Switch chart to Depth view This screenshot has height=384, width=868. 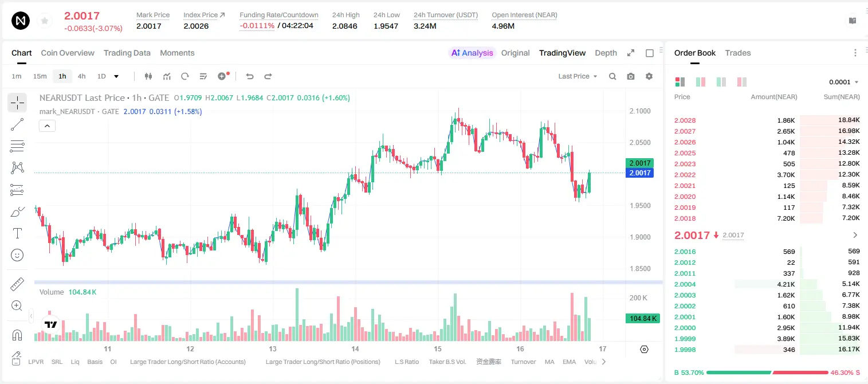(606, 53)
